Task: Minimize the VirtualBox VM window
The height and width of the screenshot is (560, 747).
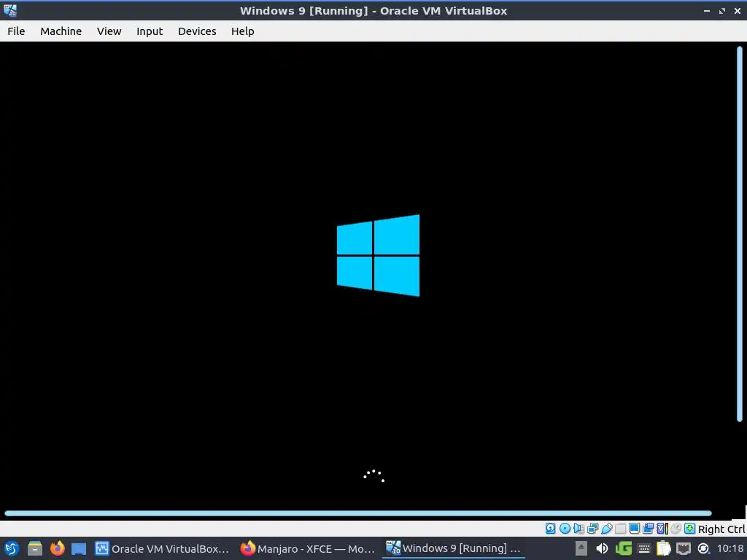Action: pos(707,10)
